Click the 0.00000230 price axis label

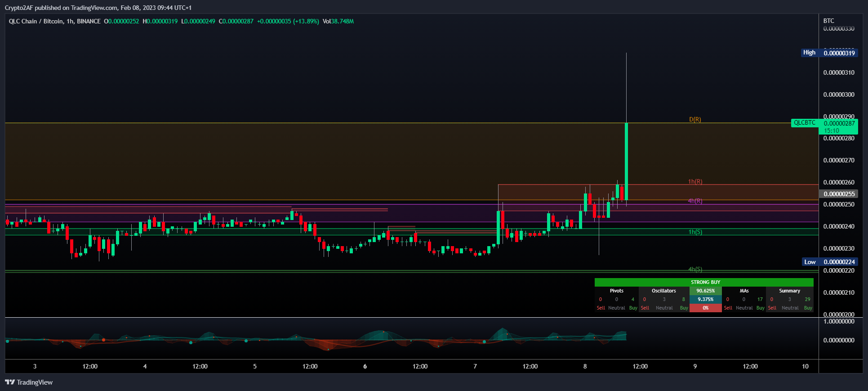pyautogui.click(x=839, y=248)
